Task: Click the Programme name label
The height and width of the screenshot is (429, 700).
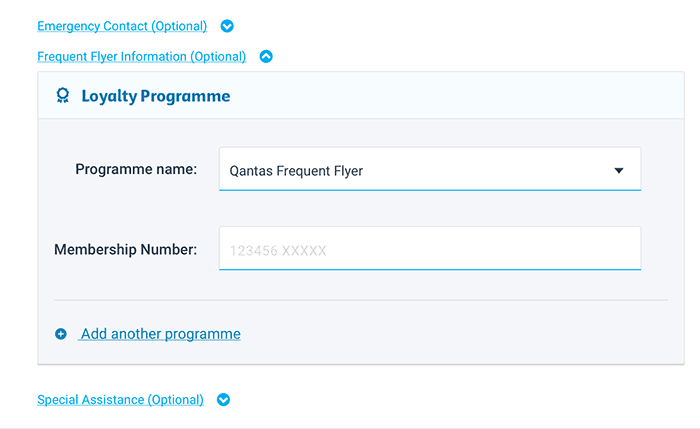Action: (136, 169)
